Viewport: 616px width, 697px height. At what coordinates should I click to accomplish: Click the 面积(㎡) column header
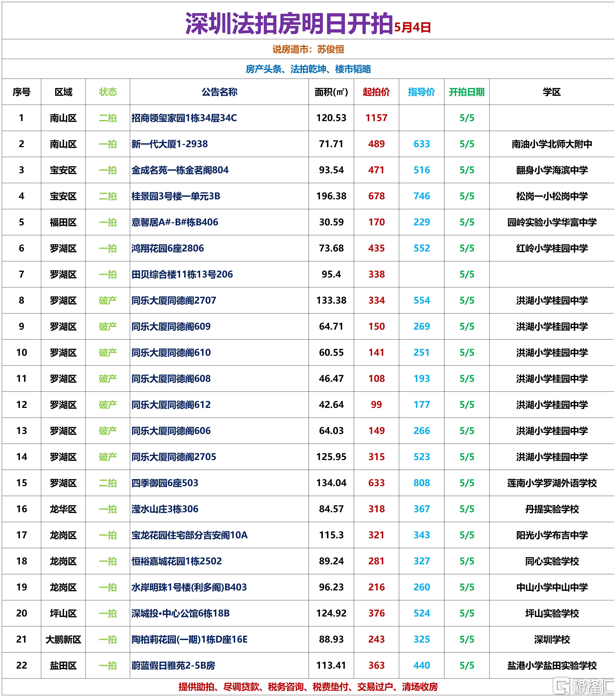pyautogui.click(x=331, y=92)
